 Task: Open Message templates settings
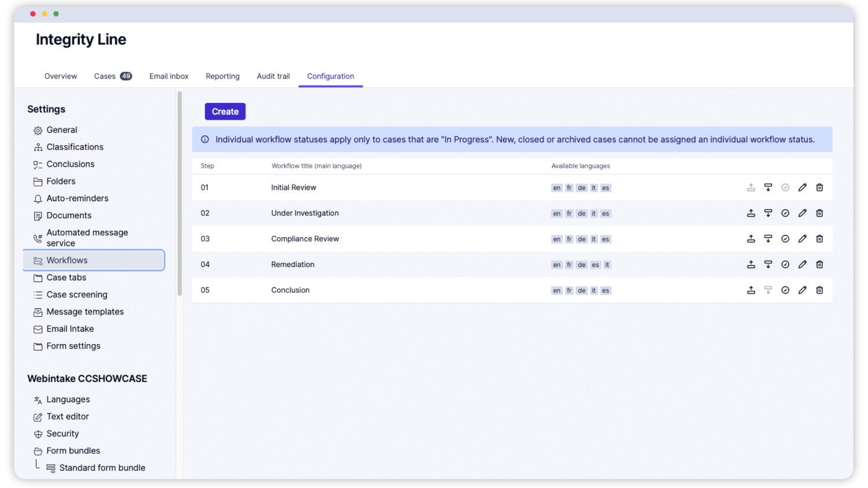coord(85,312)
